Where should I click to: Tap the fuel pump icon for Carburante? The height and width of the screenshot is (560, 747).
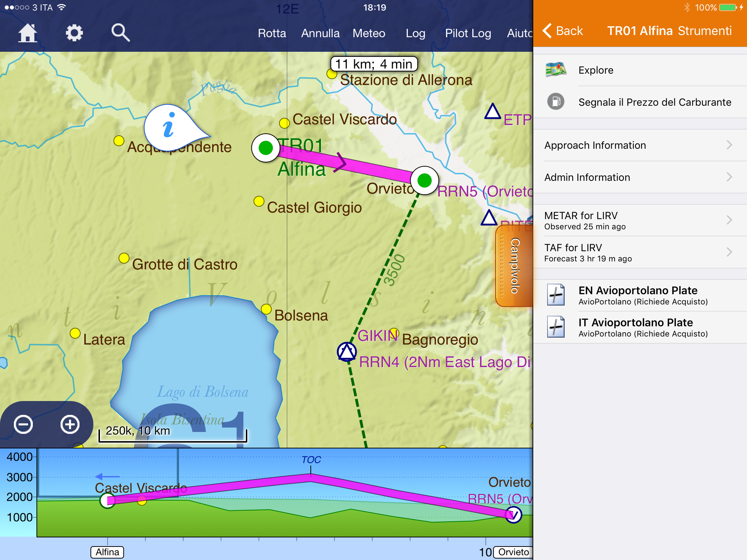tap(556, 102)
